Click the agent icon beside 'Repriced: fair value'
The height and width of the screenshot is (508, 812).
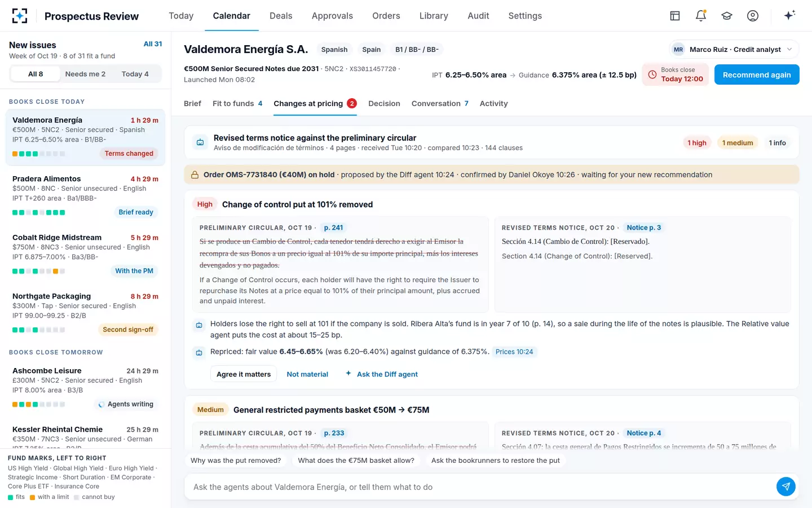click(199, 353)
